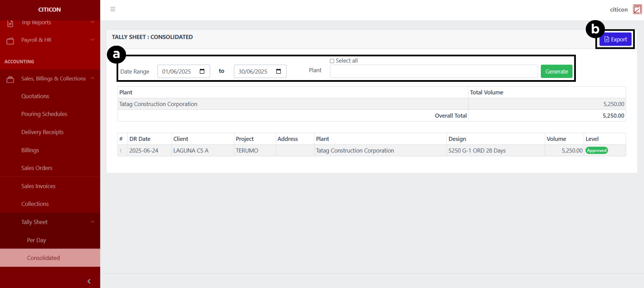Click the Plant selection input field
Viewport: 644px width, 288px height.
coord(433,71)
